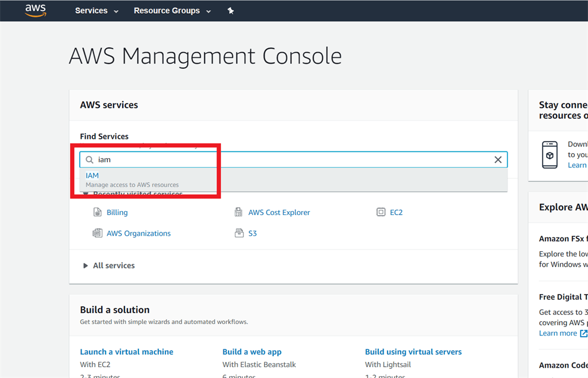Viewport: 588px width, 378px height.
Task: Click the AWS Organizations icon
Action: pyautogui.click(x=97, y=233)
